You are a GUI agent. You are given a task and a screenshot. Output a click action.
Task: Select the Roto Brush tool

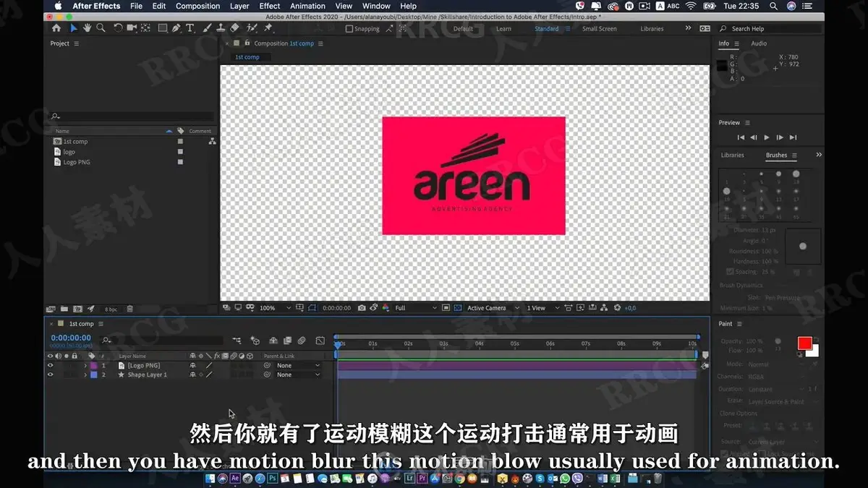tap(252, 28)
